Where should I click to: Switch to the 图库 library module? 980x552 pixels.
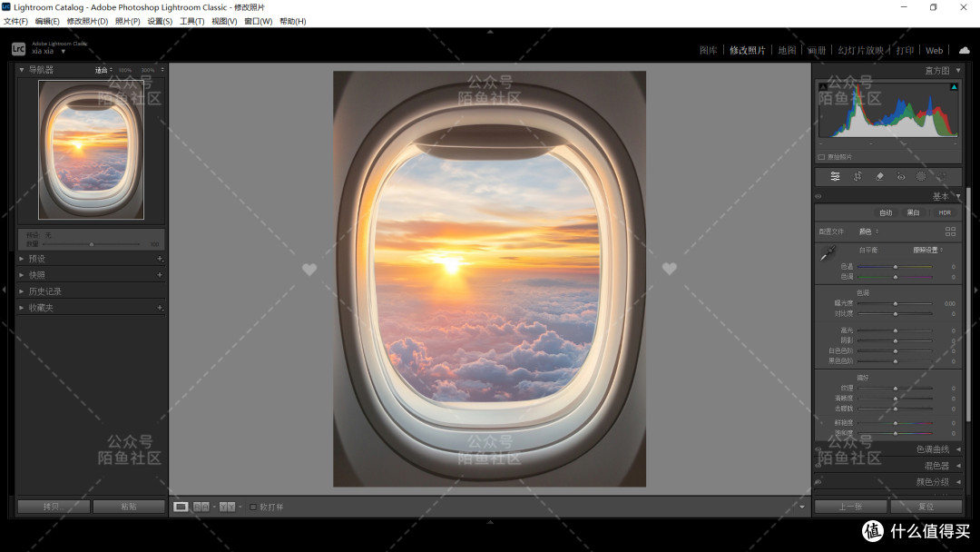[708, 51]
